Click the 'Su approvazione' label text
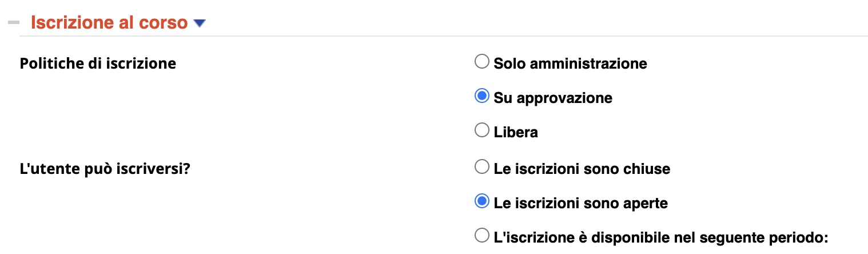Viewport: 868px width, 254px height. pos(553,98)
